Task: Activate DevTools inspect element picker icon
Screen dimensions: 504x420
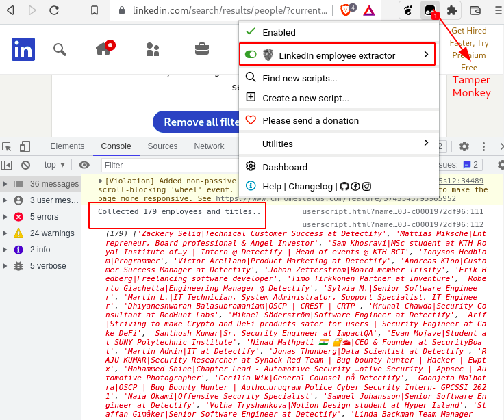Action: [7, 147]
